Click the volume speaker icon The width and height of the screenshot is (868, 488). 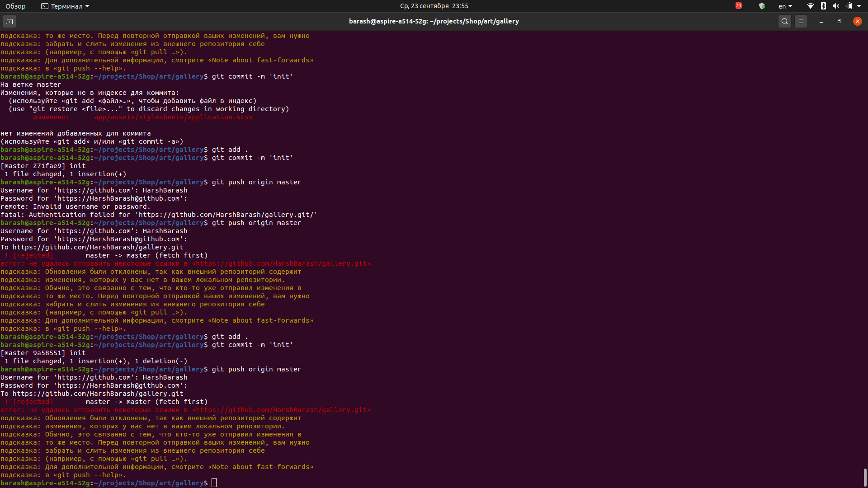point(835,6)
